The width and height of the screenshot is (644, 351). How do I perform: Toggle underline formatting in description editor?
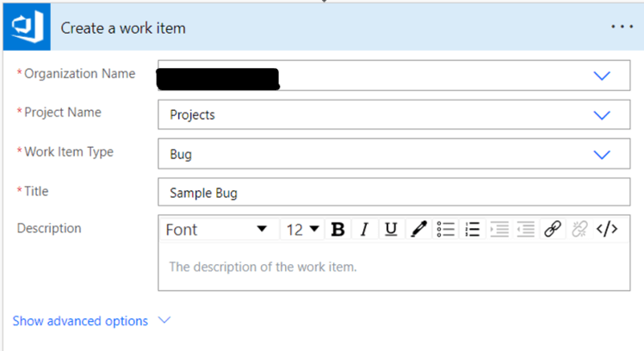(x=391, y=230)
